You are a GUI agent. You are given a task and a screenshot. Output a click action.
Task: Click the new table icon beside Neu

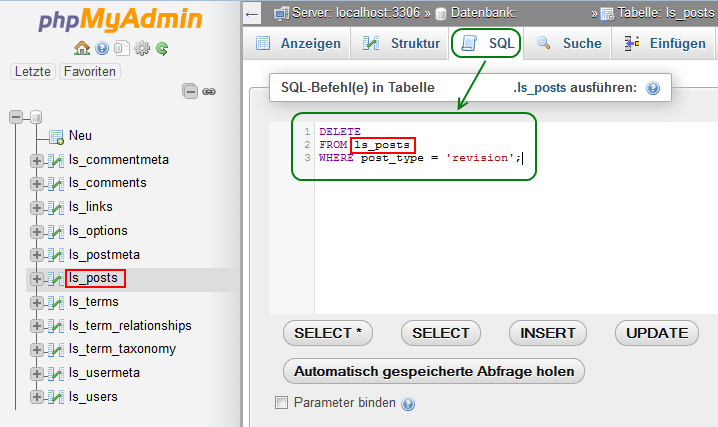[x=56, y=136]
